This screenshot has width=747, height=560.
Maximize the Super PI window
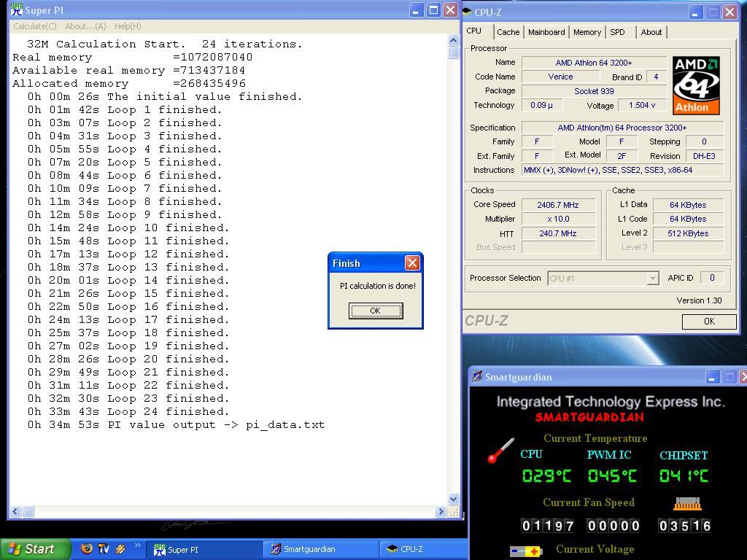click(433, 10)
